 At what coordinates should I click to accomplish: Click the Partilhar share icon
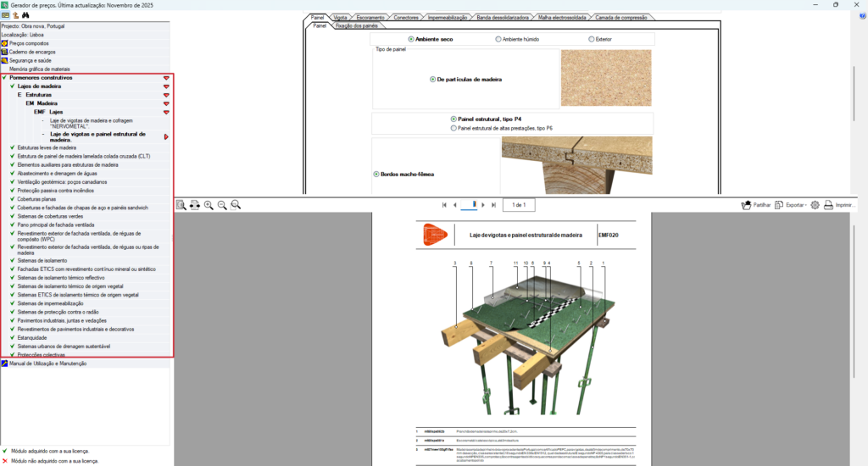point(746,205)
